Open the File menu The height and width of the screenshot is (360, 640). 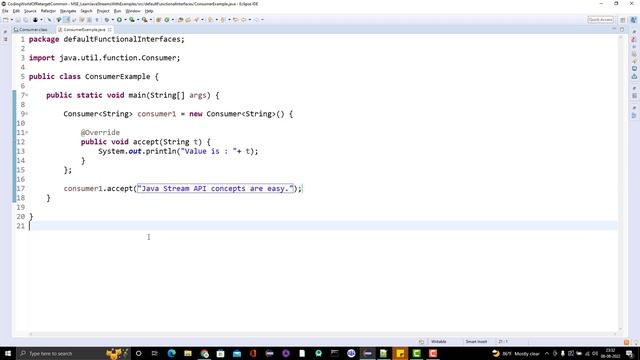(x=5, y=11)
